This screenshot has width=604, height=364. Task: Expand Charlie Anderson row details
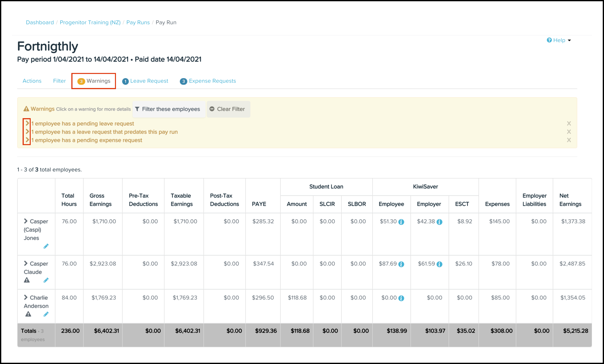(26, 297)
